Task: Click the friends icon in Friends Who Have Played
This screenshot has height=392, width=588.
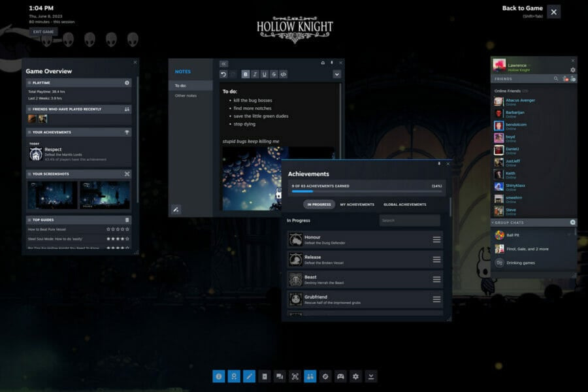Action: 127,109
